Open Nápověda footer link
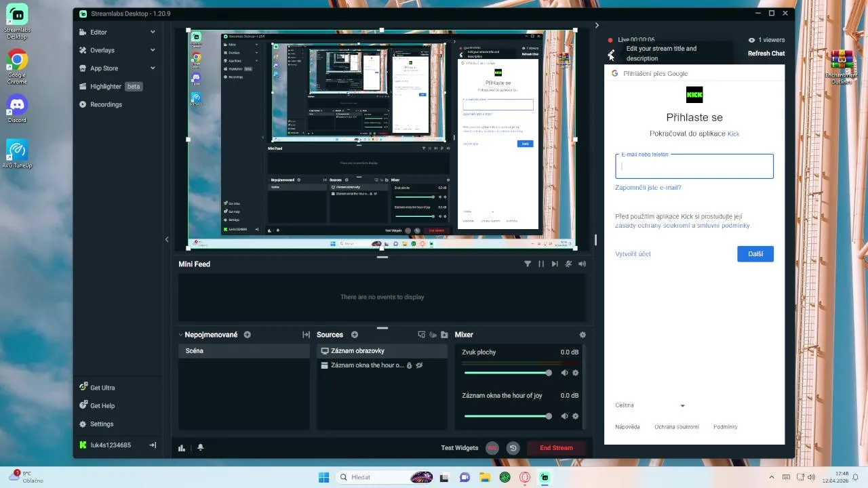The width and height of the screenshot is (868, 488). [x=627, y=427]
